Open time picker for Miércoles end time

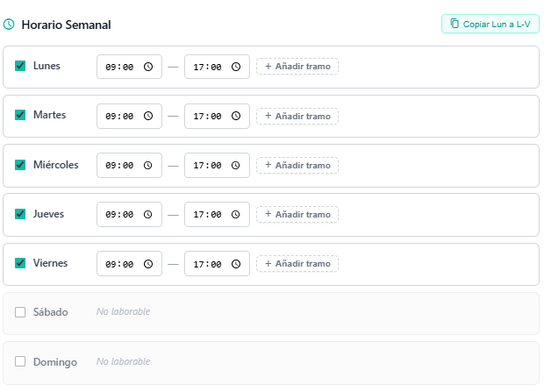(235, 165)
